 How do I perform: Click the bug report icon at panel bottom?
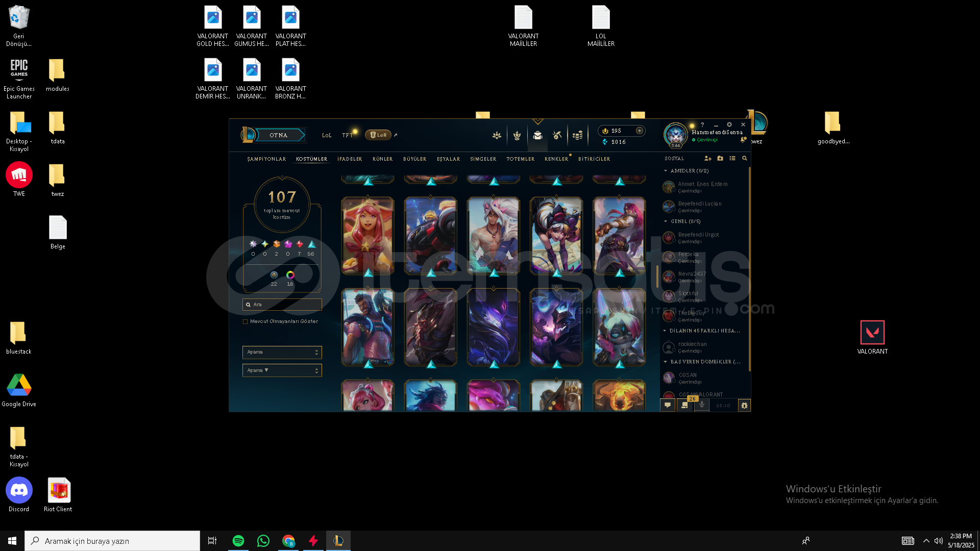744,406
